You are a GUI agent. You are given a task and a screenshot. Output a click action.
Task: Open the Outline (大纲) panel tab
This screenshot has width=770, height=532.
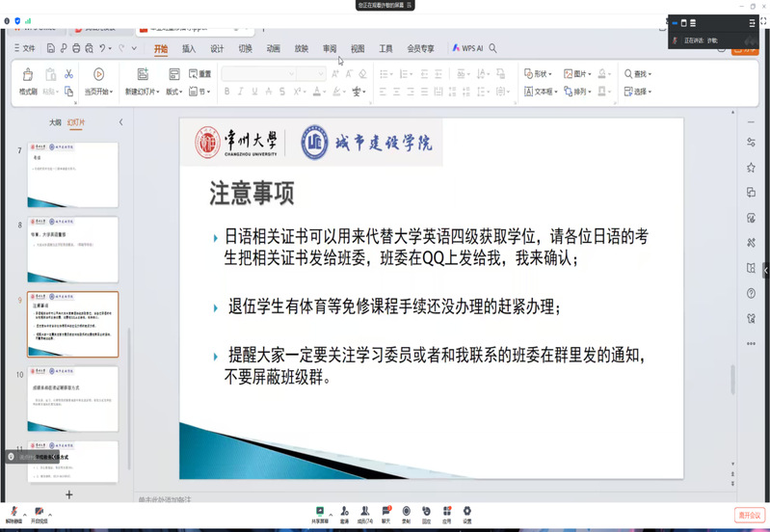click(55, 122)
